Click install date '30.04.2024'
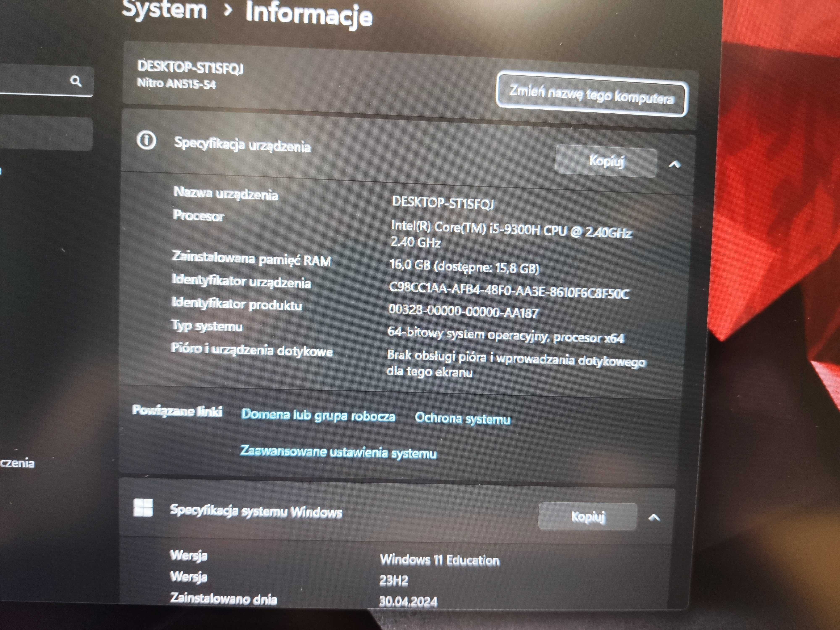The image size is (840, 630). (408, 601)
